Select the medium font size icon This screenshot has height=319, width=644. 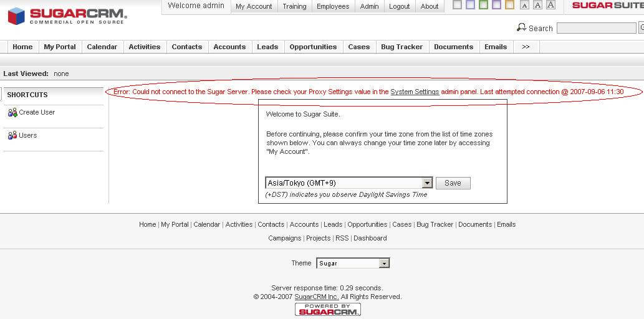click(537, 6)
